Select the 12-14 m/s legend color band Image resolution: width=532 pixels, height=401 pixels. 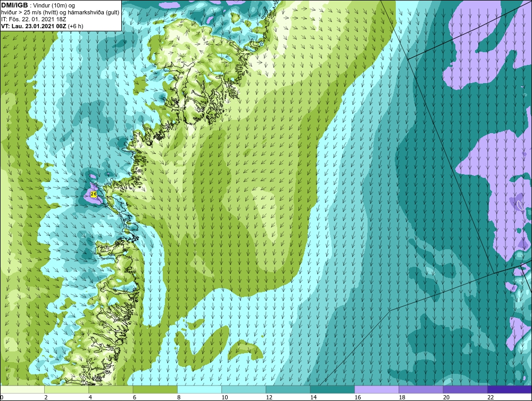pyautogui.click(x=288, y=389)
